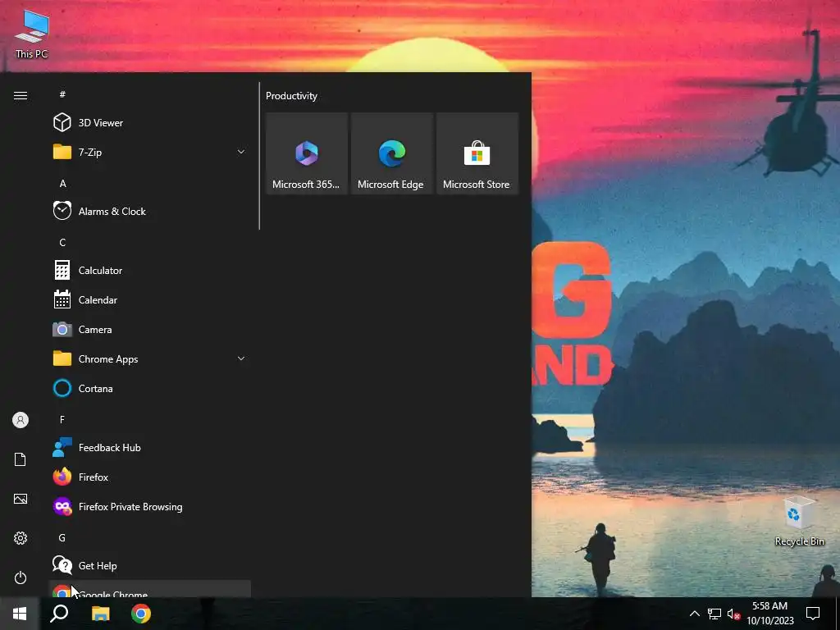Screen dimensions: 840x630
Task: Open Google Chrome from the taskbar
Action: pos(141,614)
